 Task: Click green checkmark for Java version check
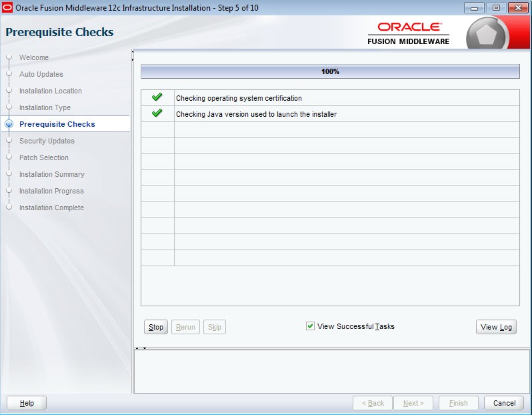157,113
